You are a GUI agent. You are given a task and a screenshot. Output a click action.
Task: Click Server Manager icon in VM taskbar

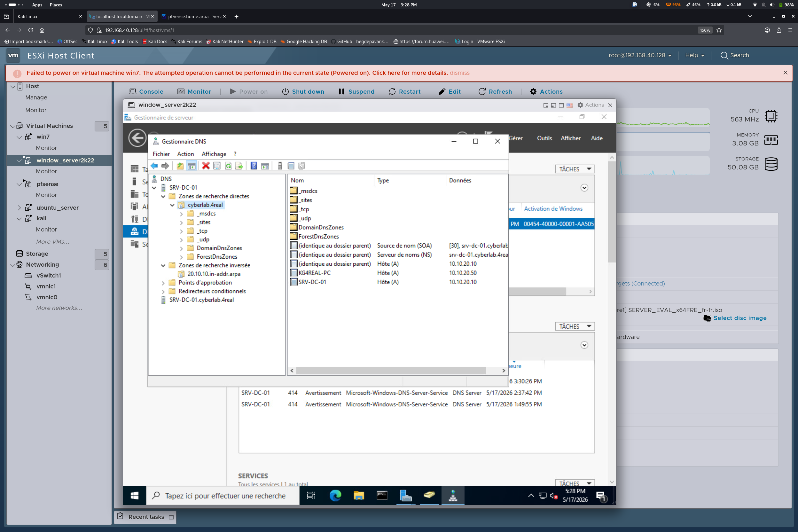pos(406,496)
